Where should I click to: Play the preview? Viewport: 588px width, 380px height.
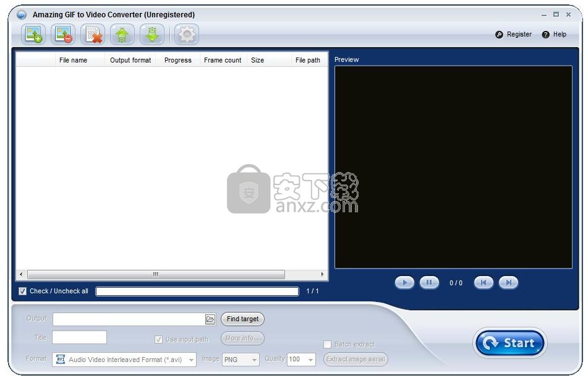coord(404,282)
